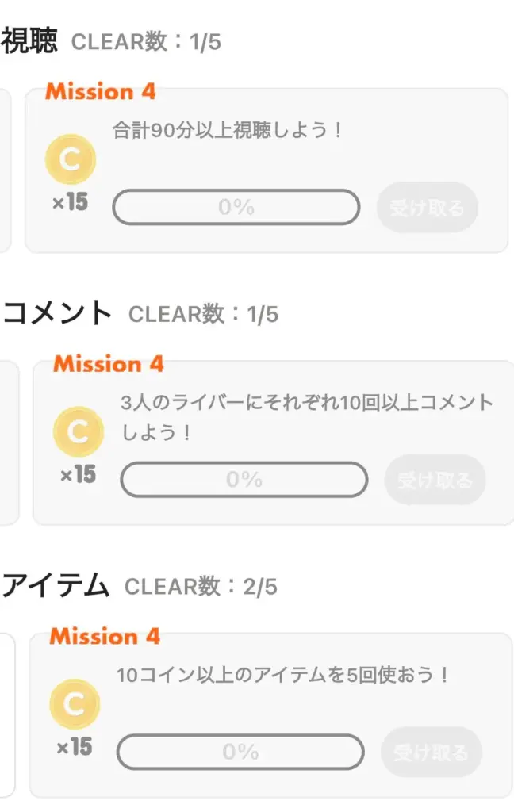Select the 視聴 section heading
Image resolution: width=514 pixels, height=812 pixels.
pyautogui.click(x=29, y=40)
